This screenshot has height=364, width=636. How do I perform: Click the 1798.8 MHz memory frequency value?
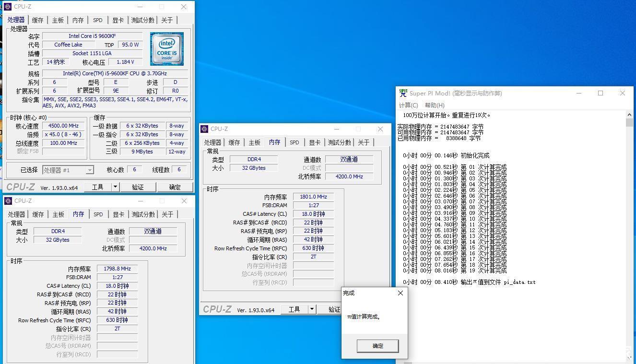click(117, 269)
